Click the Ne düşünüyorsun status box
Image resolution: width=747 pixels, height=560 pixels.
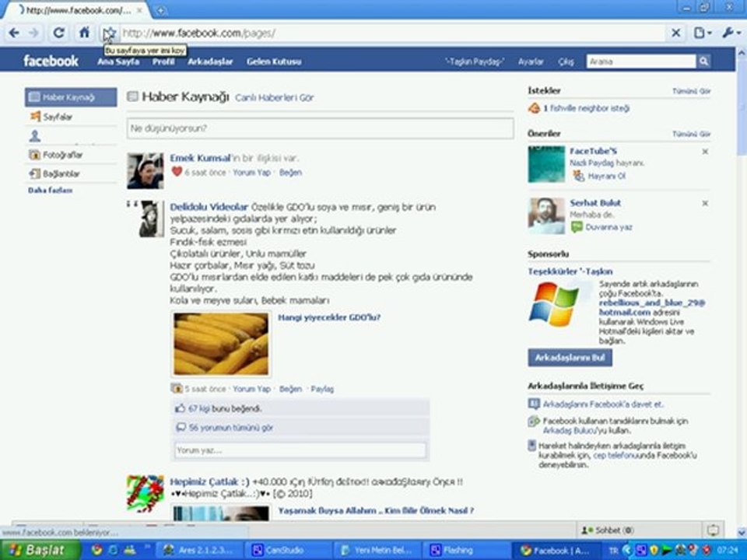pos(320,128)
